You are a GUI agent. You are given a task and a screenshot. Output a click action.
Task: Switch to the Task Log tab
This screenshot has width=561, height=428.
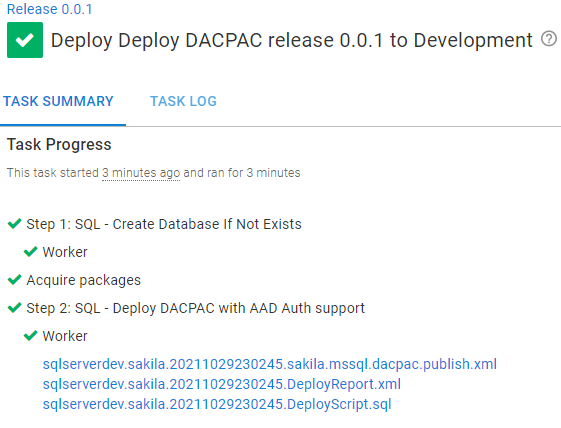(183, 101)
